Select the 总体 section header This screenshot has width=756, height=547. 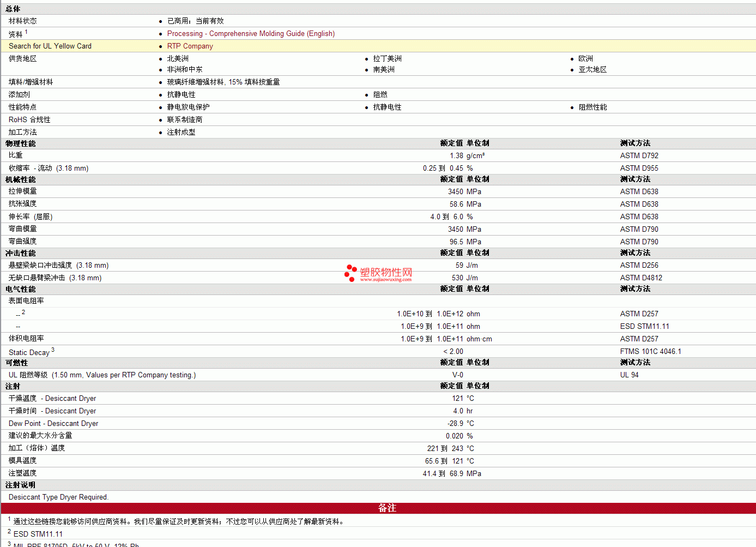pos(13,9)
